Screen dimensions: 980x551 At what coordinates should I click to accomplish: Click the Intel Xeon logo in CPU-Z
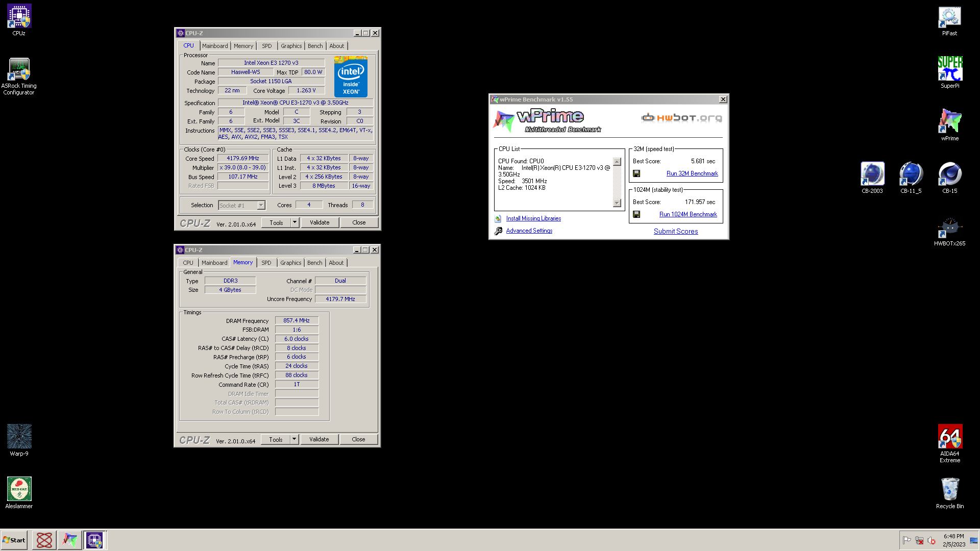click(x=351, y=77)
